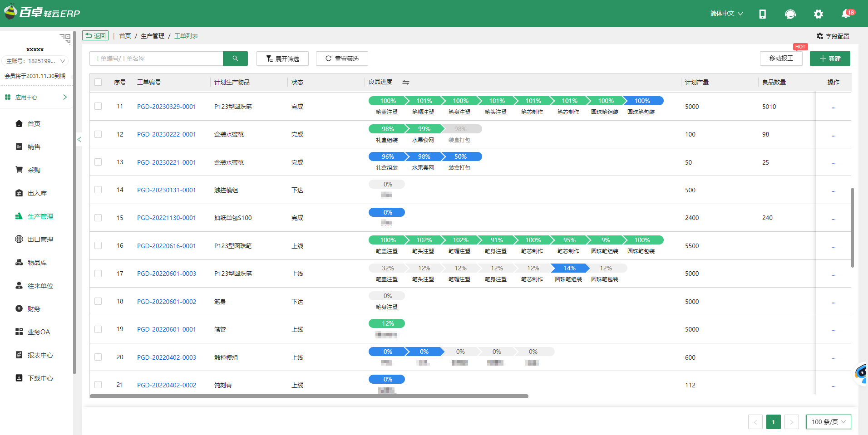Open row 12 actions ellipsis
Viewport: 868px width, 435px height.
(833, 135)
